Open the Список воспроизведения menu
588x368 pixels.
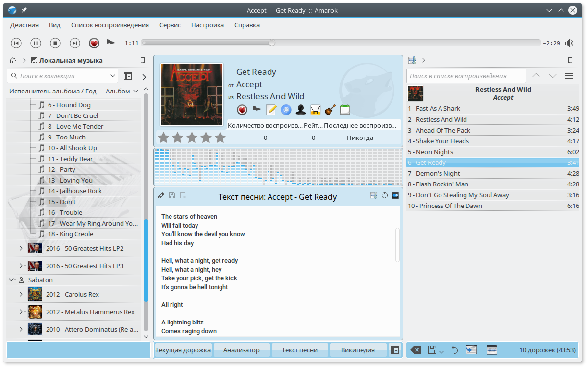[110, 25]
